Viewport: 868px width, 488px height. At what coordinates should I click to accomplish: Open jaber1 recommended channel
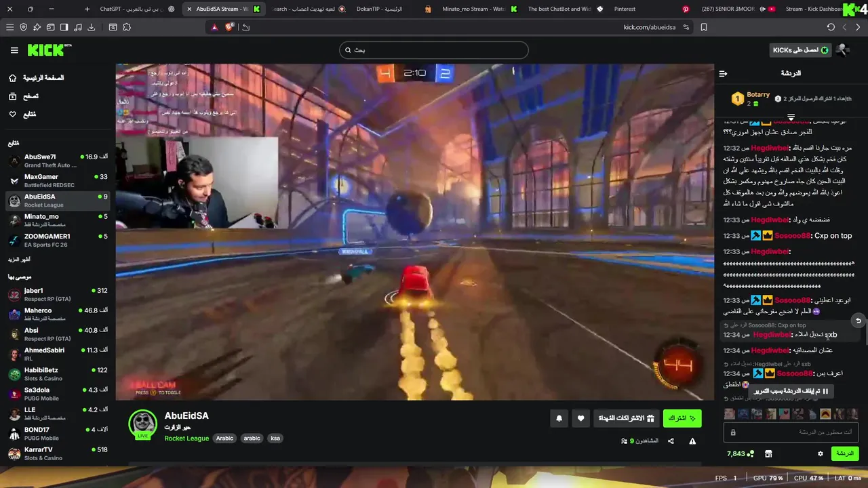(x=58, y=294)
